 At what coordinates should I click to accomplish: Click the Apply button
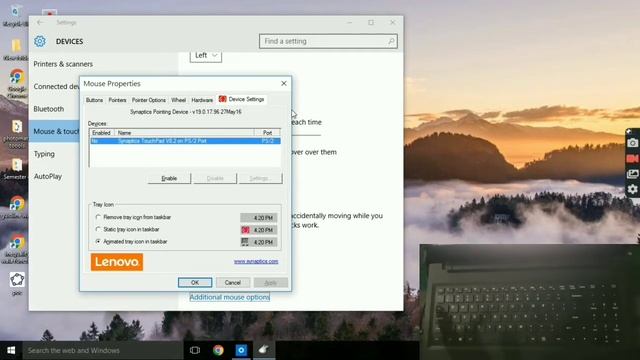click(x=271, y=282)
